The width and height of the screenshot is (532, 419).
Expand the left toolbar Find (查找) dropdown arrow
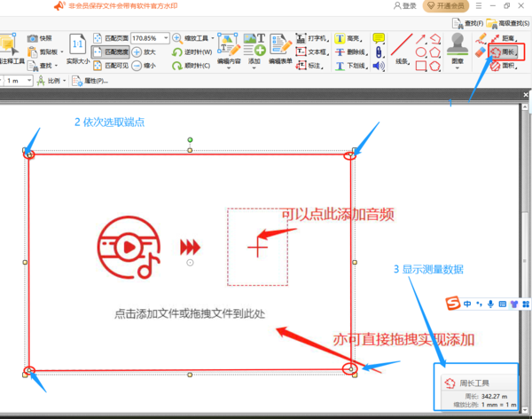pyautogui.click(x=57, y=65)
